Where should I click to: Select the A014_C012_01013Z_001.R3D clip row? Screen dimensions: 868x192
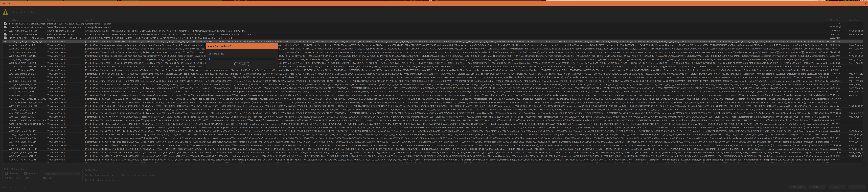pyautogui.click(x=22, y=45)
